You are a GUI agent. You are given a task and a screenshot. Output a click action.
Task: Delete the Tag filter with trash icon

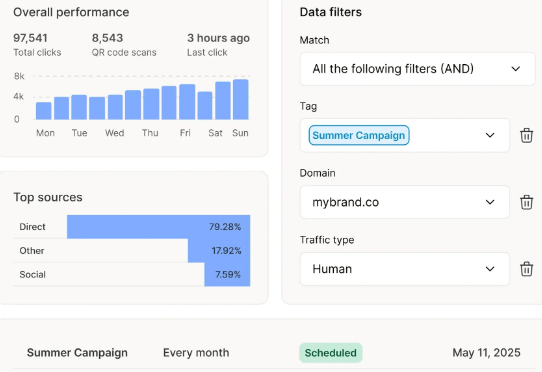coord(526,135)
